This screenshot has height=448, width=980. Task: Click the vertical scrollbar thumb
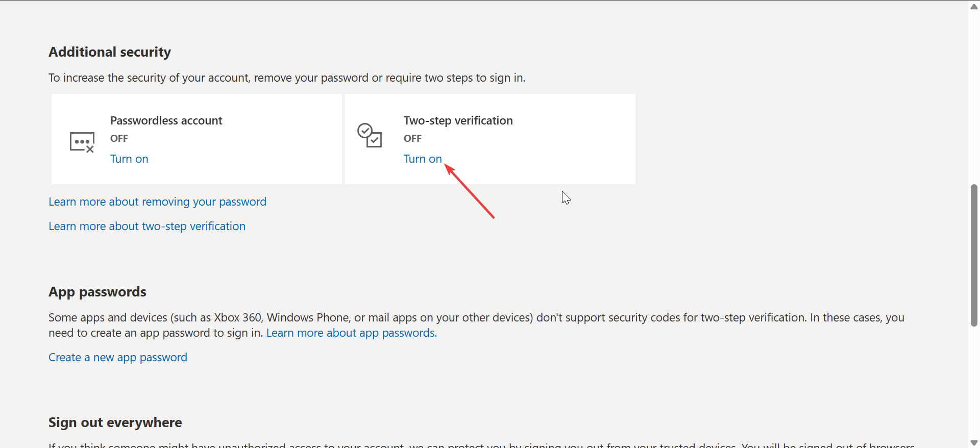(x=974, y=255)
